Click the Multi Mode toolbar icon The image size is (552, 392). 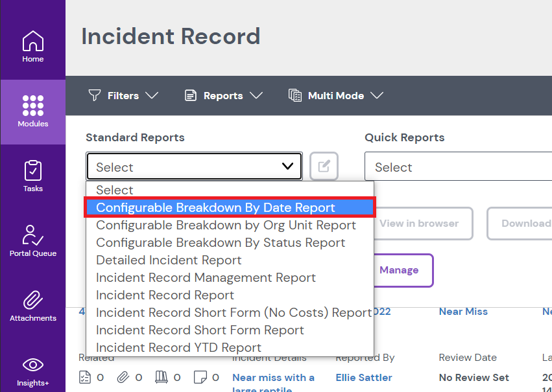295,95
